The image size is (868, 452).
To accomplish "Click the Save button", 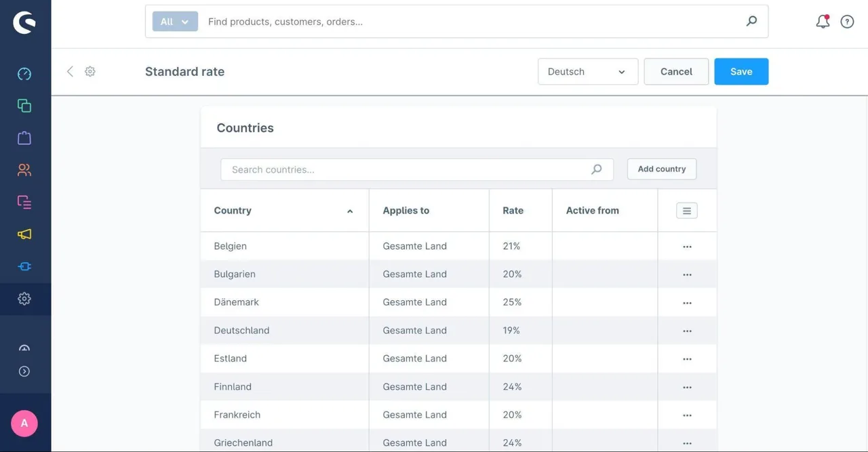I will point(741,71).
